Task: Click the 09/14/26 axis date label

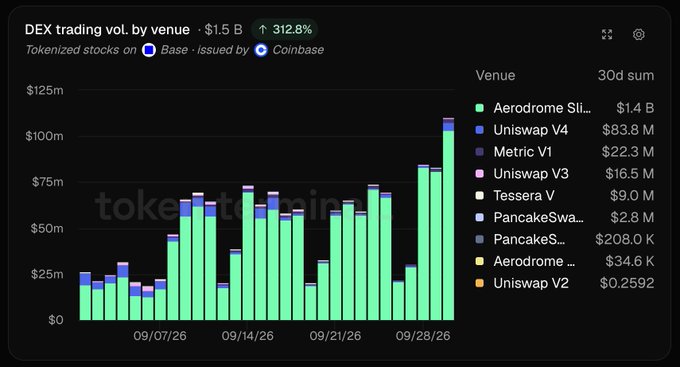Action: coord(248,336)
